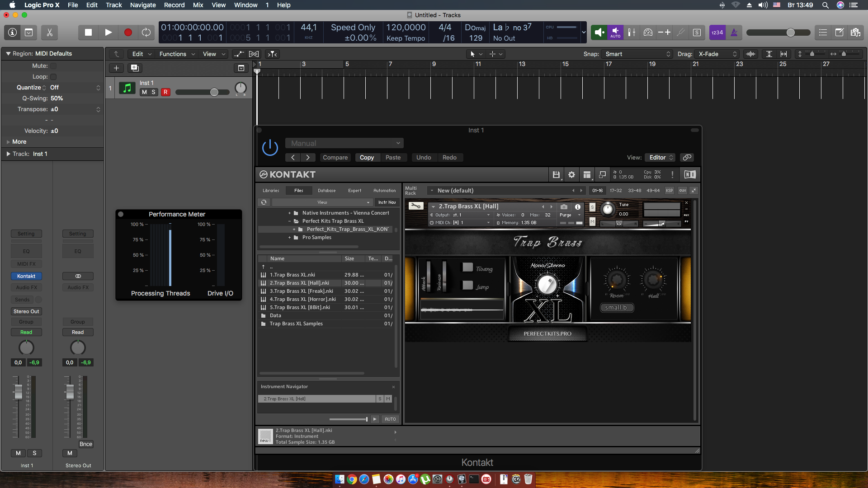Click the Compare button in plugin header
This screenshot has height=488, width=868.
335,158
